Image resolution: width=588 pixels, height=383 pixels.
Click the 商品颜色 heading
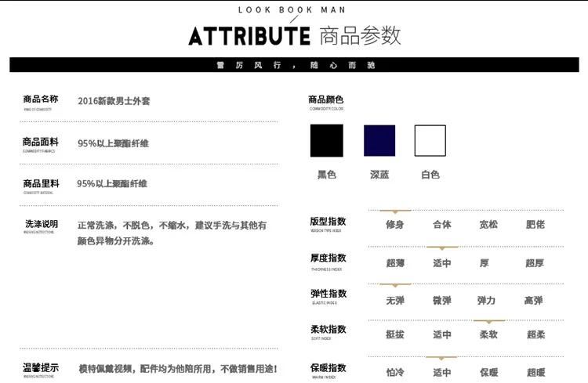pos(326,99)
